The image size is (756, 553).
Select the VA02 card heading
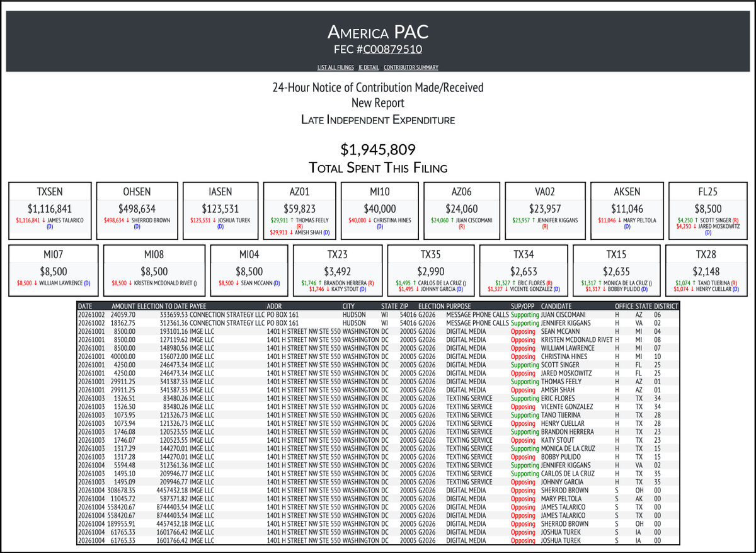pyautogui.click(x=545, y=191)
